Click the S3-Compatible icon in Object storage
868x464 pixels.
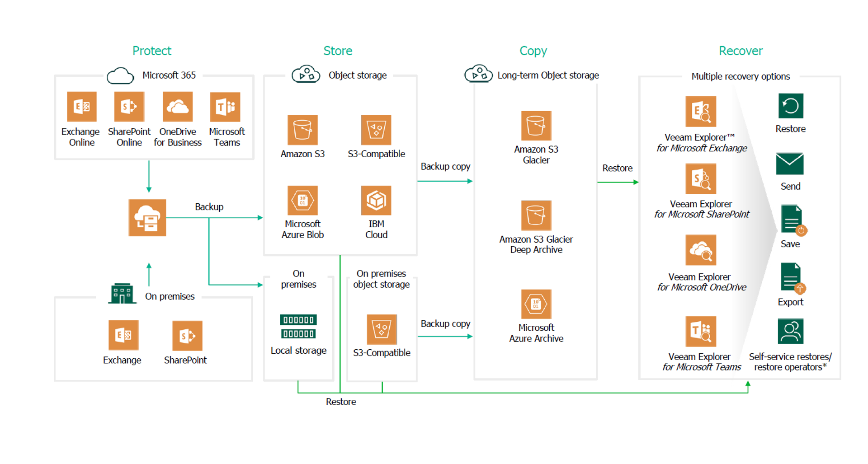[376, 130]
